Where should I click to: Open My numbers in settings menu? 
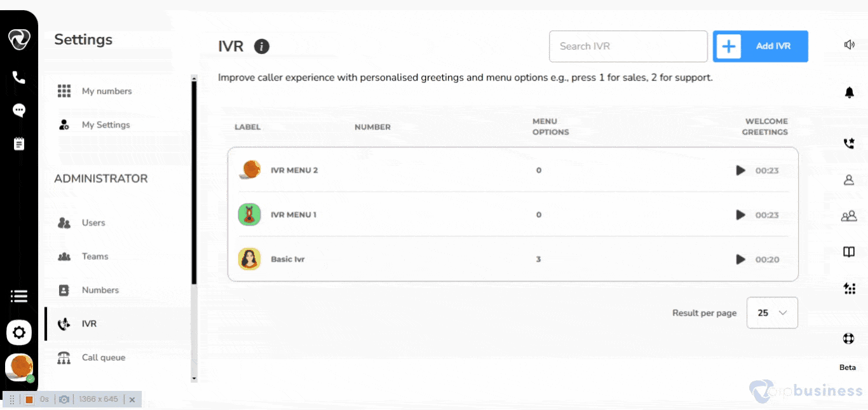[x=106, y=91]
